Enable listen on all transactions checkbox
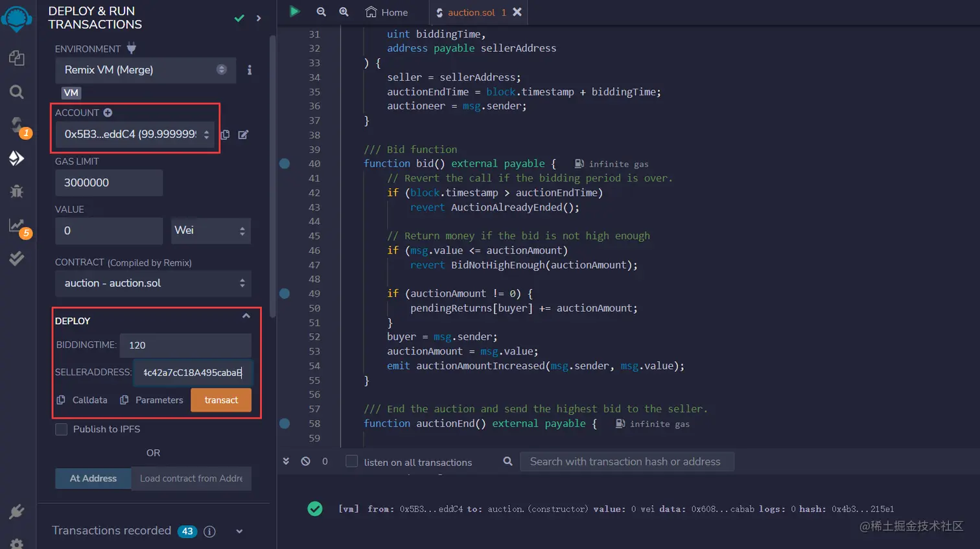This screenshot has width=980, height=549. click(x=351, y=461)
